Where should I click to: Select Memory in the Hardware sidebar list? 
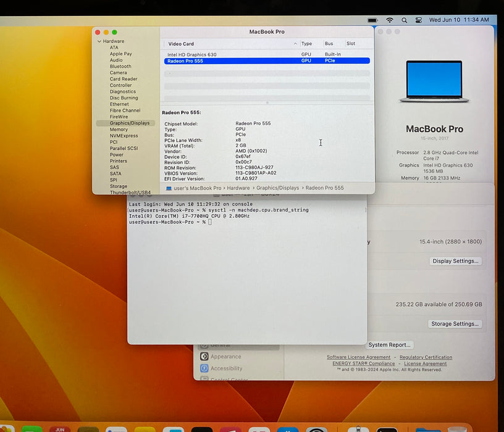click(119, 129)
